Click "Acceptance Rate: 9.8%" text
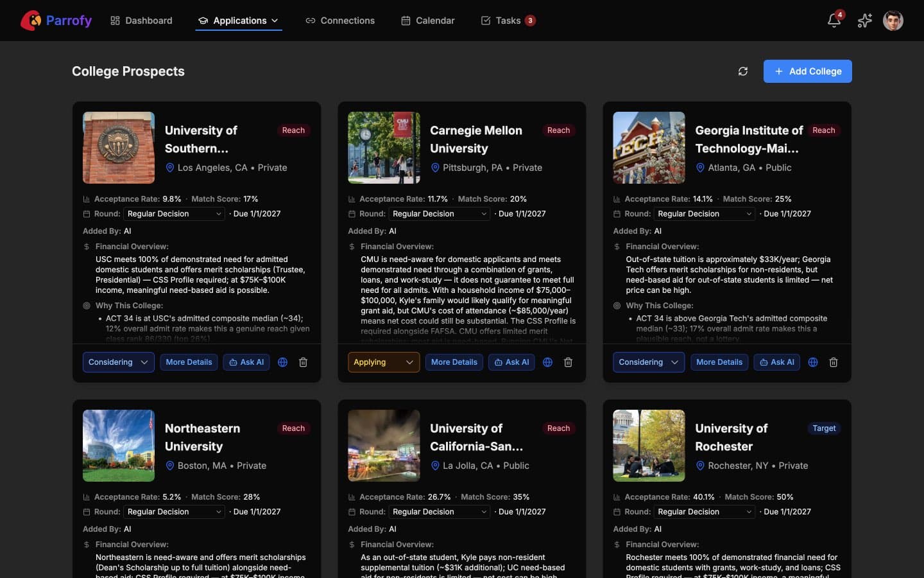The width and height of the screenshot is (924, 578). (x=138, y=199)
